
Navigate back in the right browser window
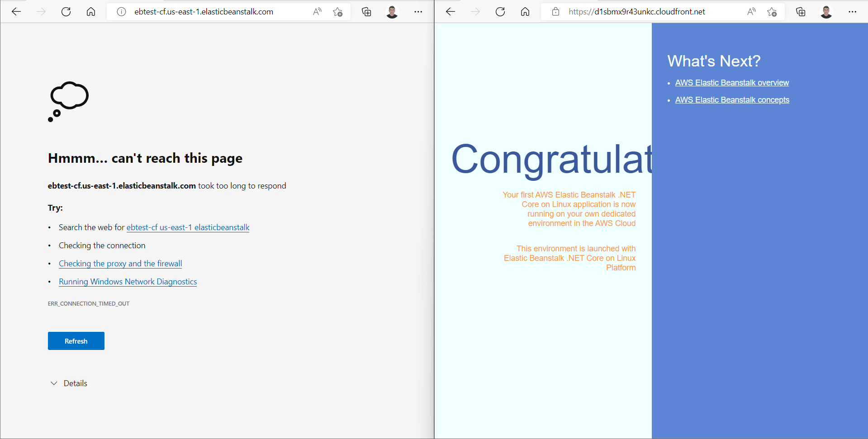tap(450, 12)
